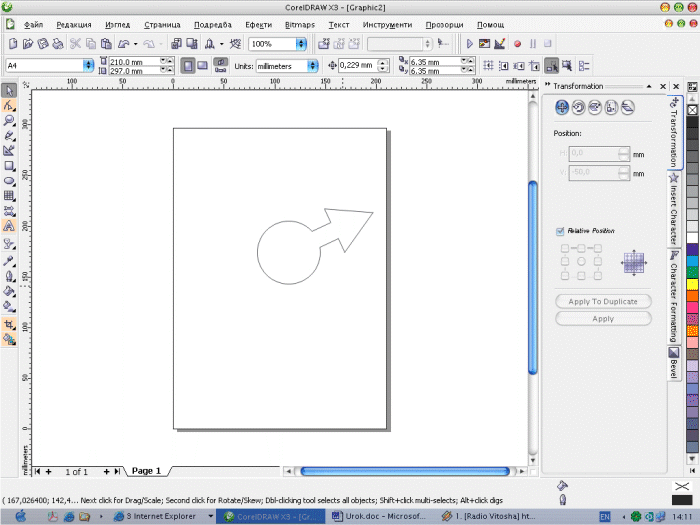Select the Shape tool in toolbox
700x525 pixels.
[x=9, y=106]
